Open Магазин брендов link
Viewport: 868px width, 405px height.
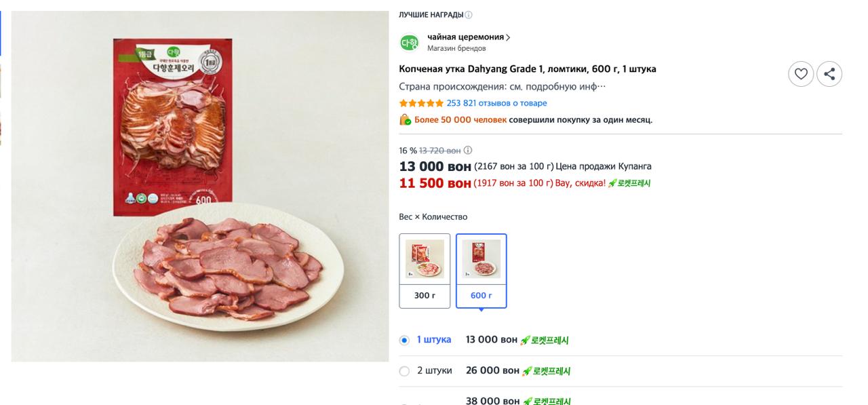(x=456, y=48)
